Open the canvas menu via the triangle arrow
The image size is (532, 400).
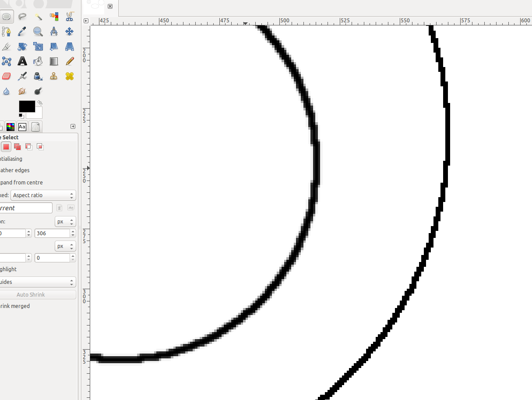[x=86, y=21]
